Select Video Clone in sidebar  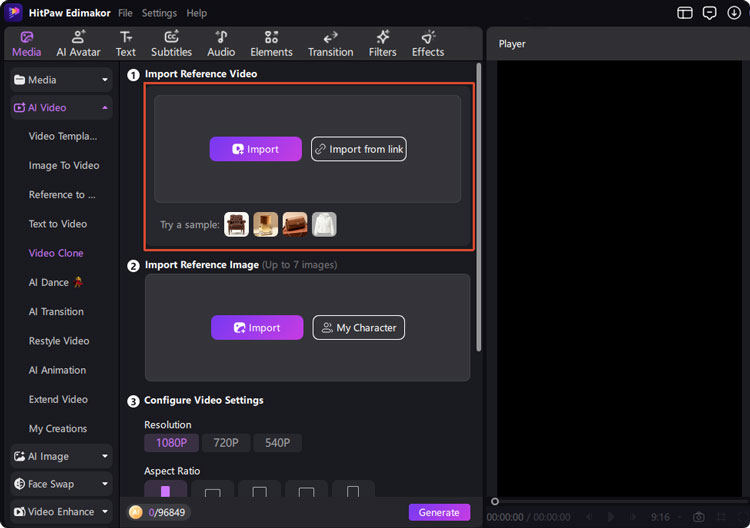pos(55,253)
